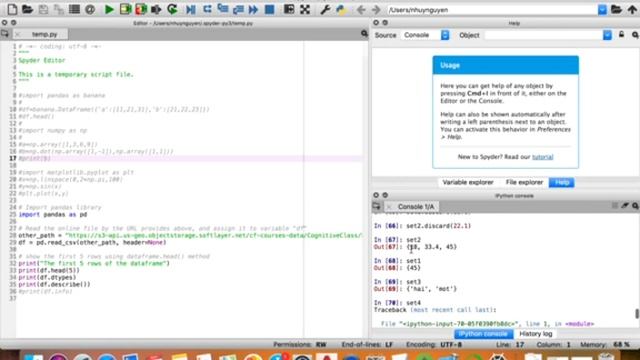
Task: Run selection or current line icon
Action: (x=156, y=9)
